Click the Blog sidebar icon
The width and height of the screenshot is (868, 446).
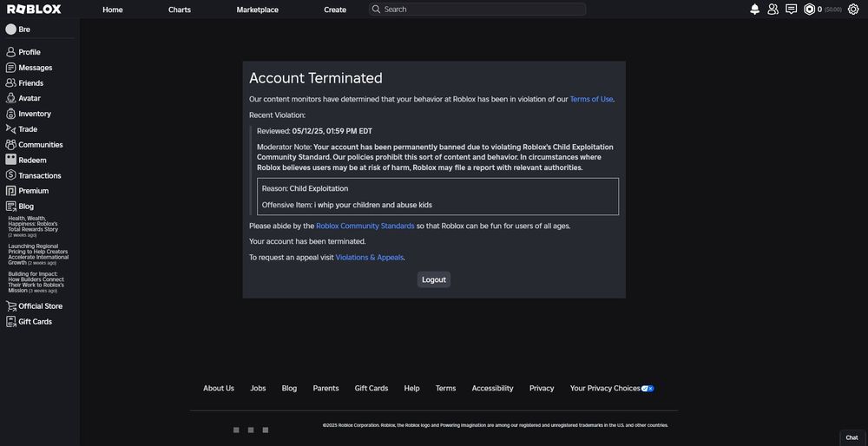(x=10, y=207)
